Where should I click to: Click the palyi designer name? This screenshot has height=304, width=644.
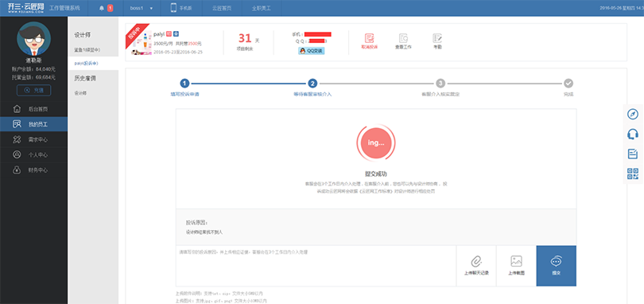[159, 34]
